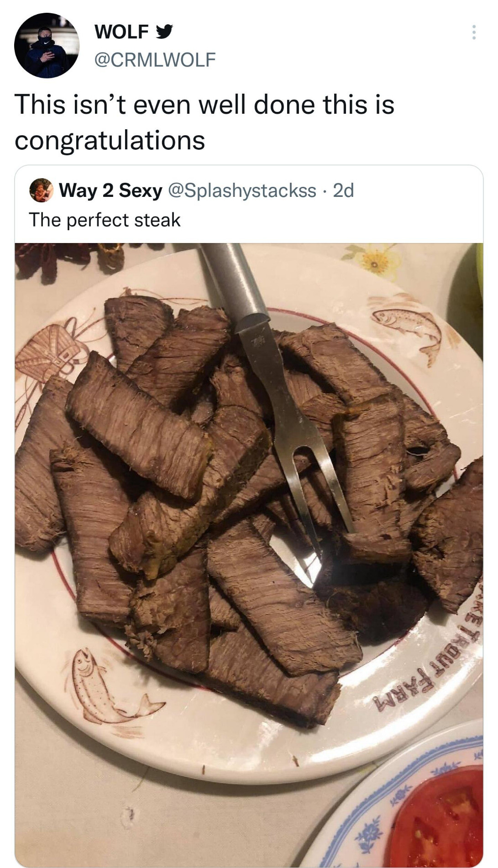Screen dimensions: 498x868
Task: Open WOLF's profile via display name
Action: [121, 32]
